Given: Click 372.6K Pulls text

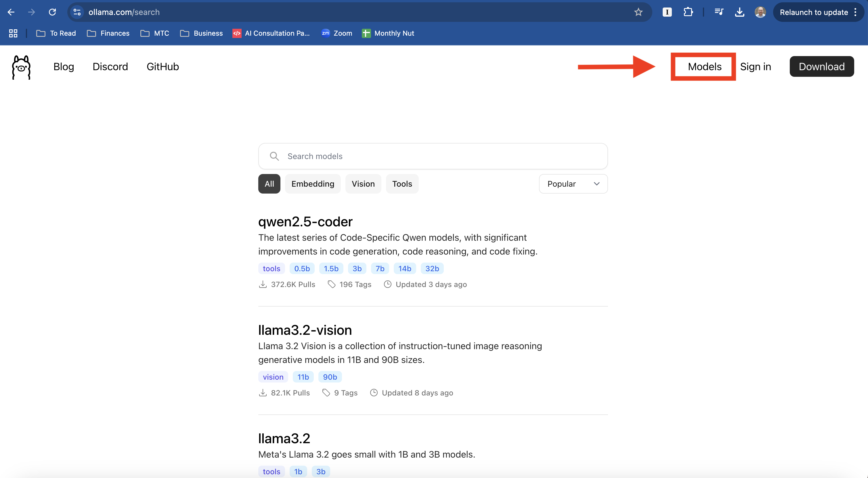Looking at the screenshot, I should pos(293,285).
